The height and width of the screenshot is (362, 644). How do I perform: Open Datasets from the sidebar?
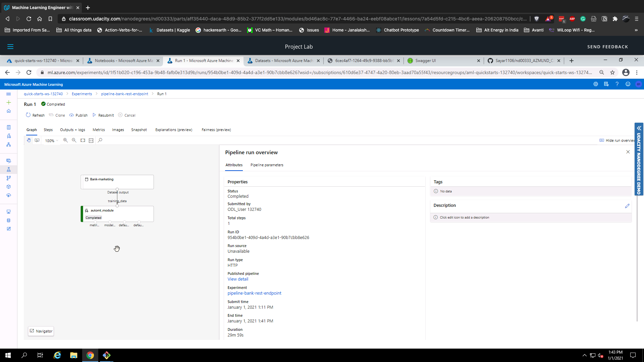[x=9, y=161]
